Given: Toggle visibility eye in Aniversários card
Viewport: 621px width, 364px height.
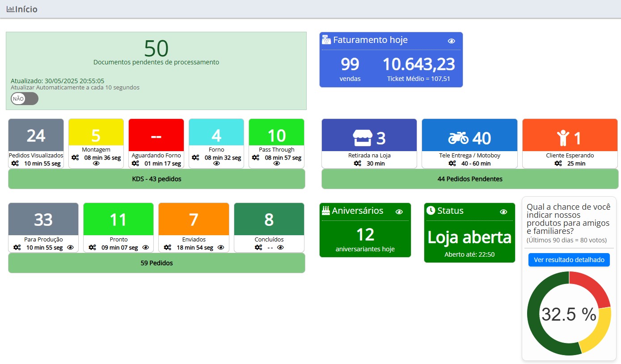Looking at the screenshot, I should pyautogui.click(x=399, y=212).
